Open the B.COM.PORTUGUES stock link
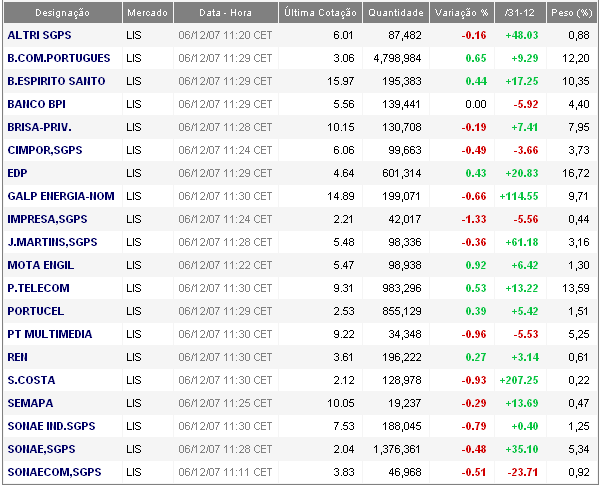Image resolution: width=603 pixels, height=488 pixels. [x=59, y=58]
